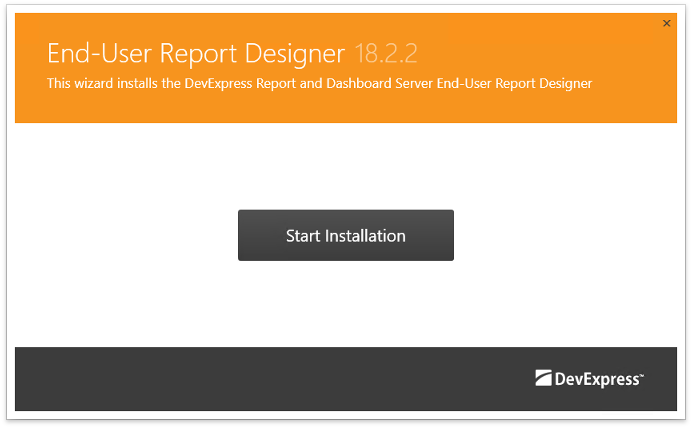Click the version number 18.2.2

point(386,54)
